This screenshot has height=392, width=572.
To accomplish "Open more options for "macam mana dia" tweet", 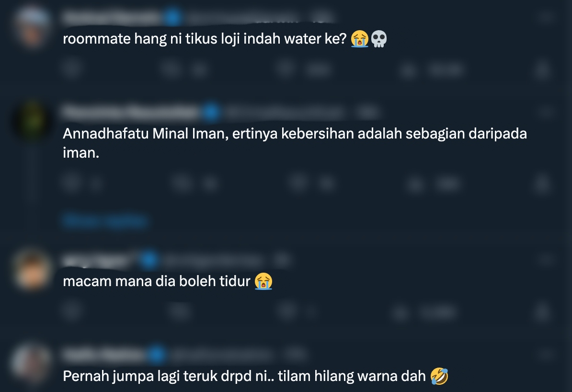I will 546,260.
